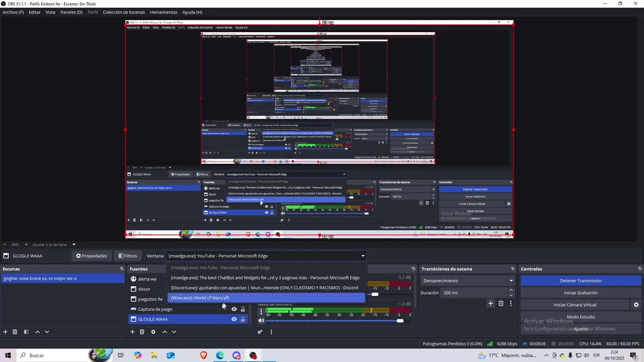Open the Ventana window selection dropdown
The image size is (644, 362).
[x=266, y=256]
